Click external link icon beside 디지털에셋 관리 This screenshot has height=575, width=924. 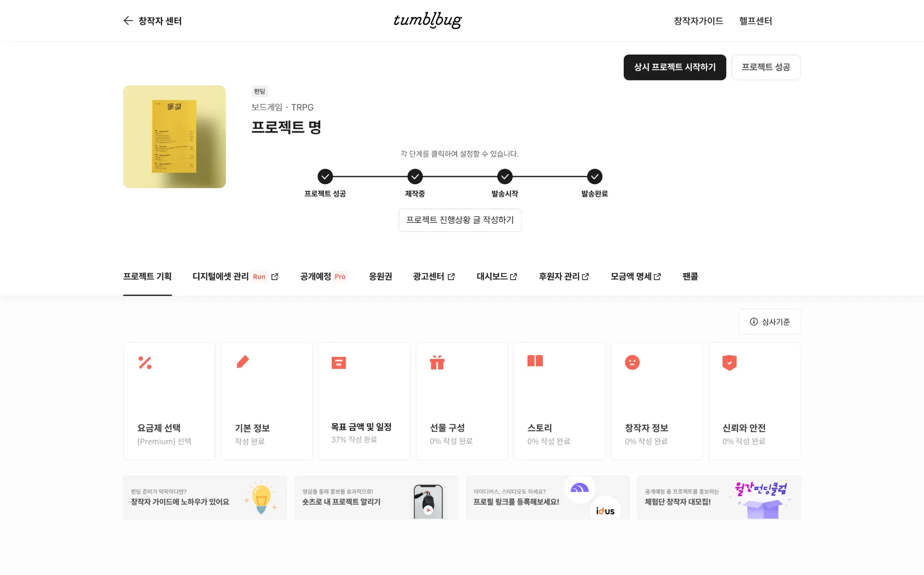(x=275, y=276)
